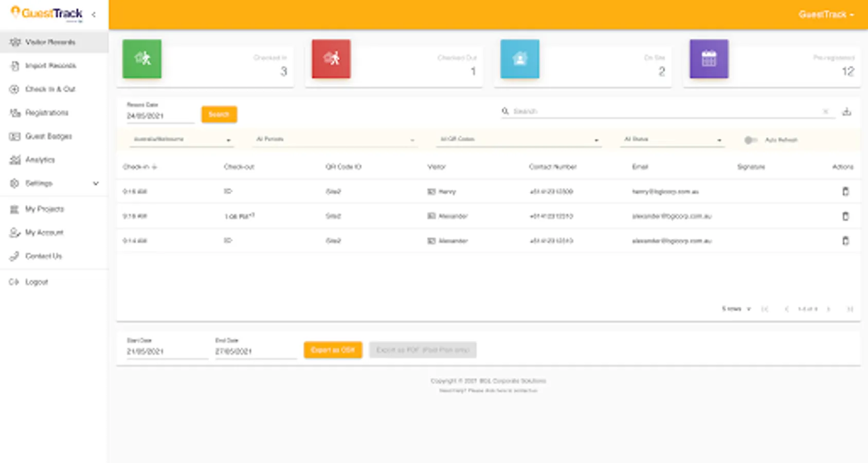Open Guest Badges in the sidebar

(x=54, y=136)
